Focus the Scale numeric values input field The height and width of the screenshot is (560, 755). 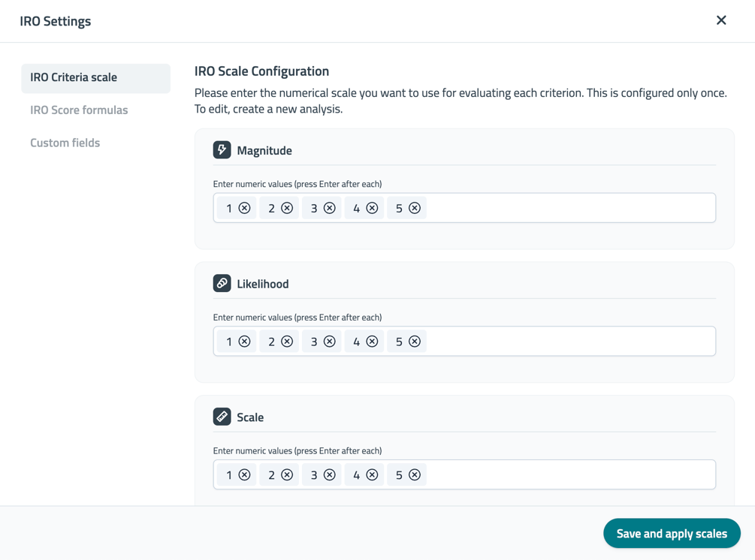point(571,475)
